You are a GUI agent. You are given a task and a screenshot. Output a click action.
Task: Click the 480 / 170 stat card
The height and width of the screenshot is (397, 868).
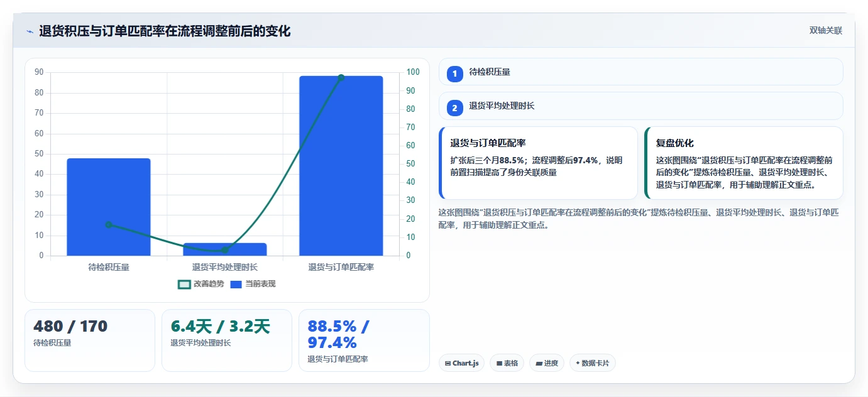90,340
